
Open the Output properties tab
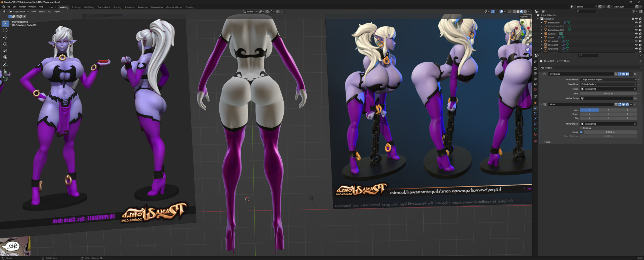click(535, 74)
